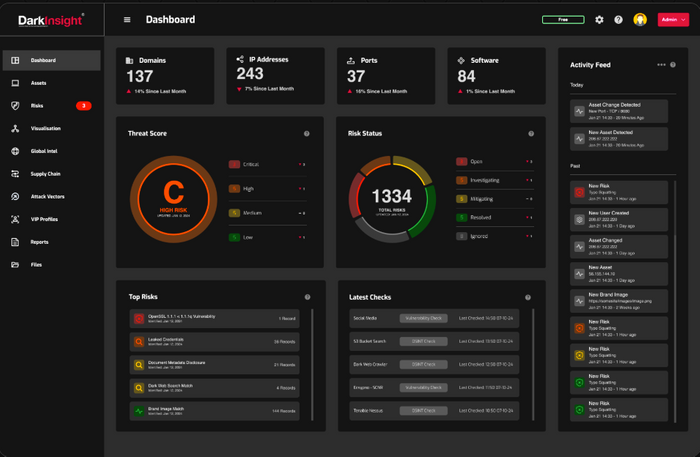
Task: Click the Free plan badge
Action: (x=563, y=20)
